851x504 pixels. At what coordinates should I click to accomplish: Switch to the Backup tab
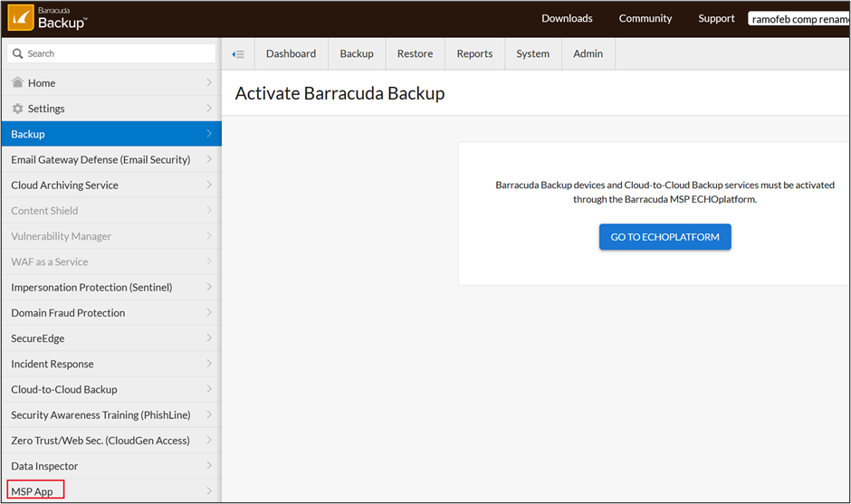coord(357,53)
